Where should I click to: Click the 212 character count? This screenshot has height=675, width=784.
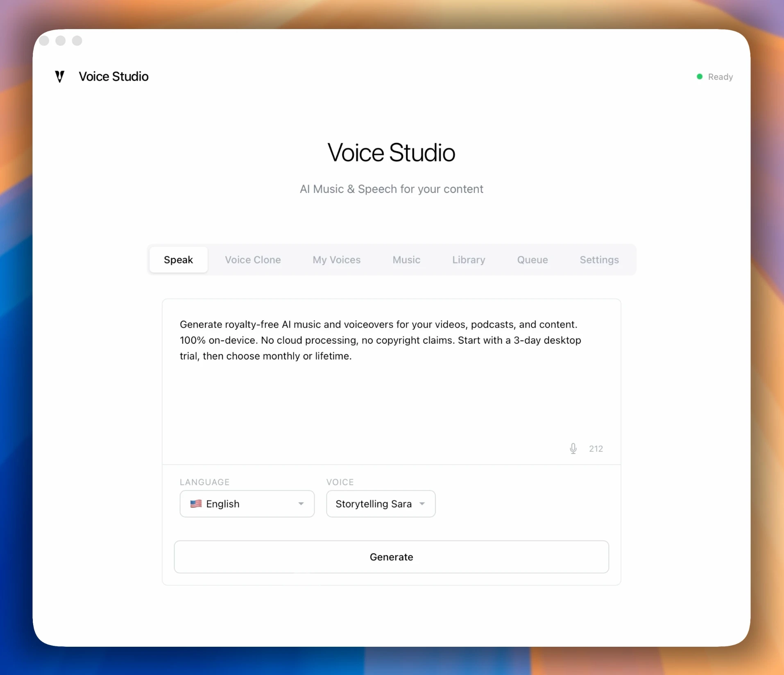(x=596, y=448)
